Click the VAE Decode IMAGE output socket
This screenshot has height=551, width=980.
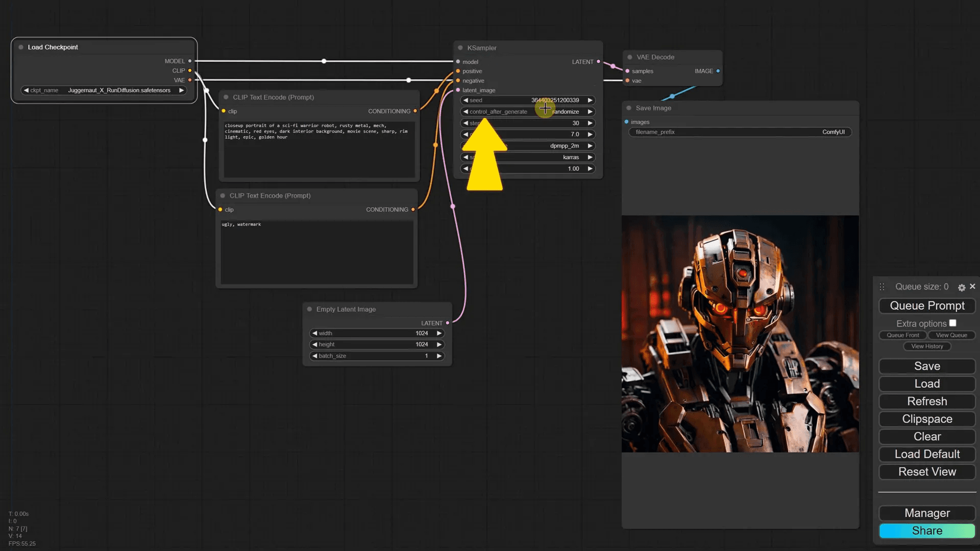coord(718,71)
